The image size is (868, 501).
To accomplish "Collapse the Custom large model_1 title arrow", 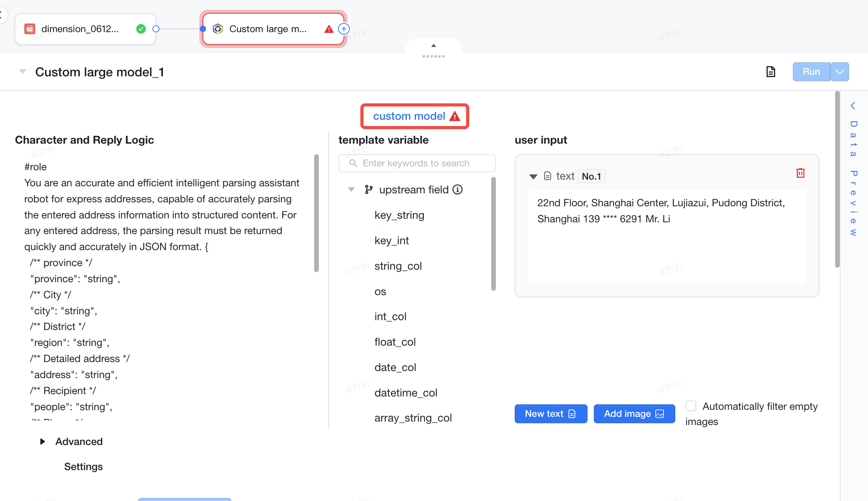I will pyautogui.click(x=23, y=72).
